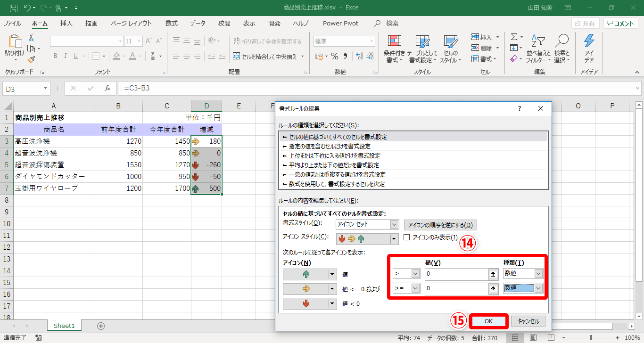Open 並べ替えとフィルター sort and filter
644x343 pixels.
[x=538, y=49]
